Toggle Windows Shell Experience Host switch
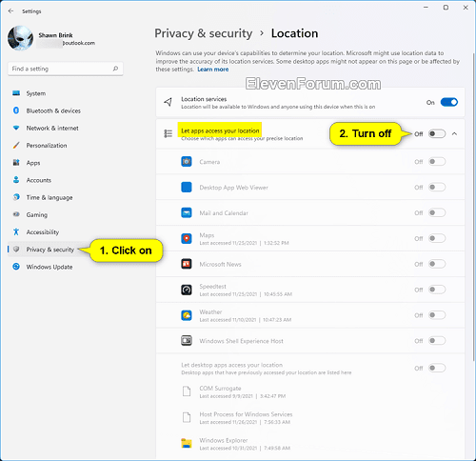476x461 pixels. coord(437,341)
